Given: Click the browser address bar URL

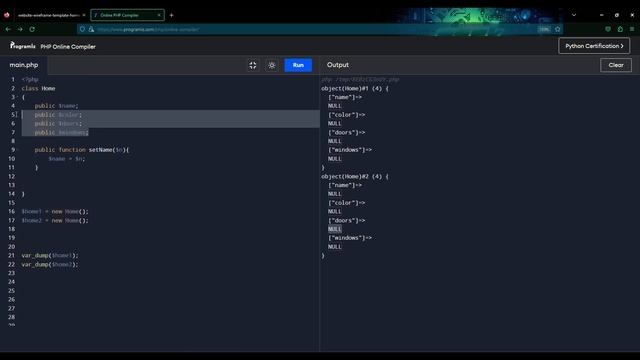Looking at the screenshot, I should coord(148,29).
